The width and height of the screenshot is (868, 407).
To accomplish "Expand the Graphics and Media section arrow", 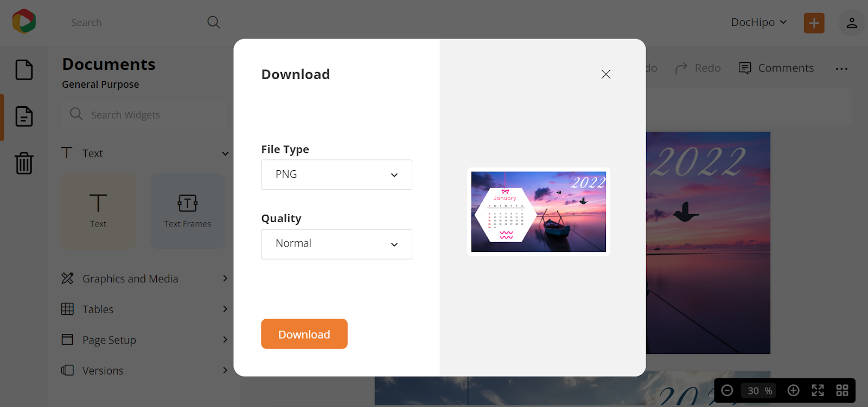I will coord(225,279).
